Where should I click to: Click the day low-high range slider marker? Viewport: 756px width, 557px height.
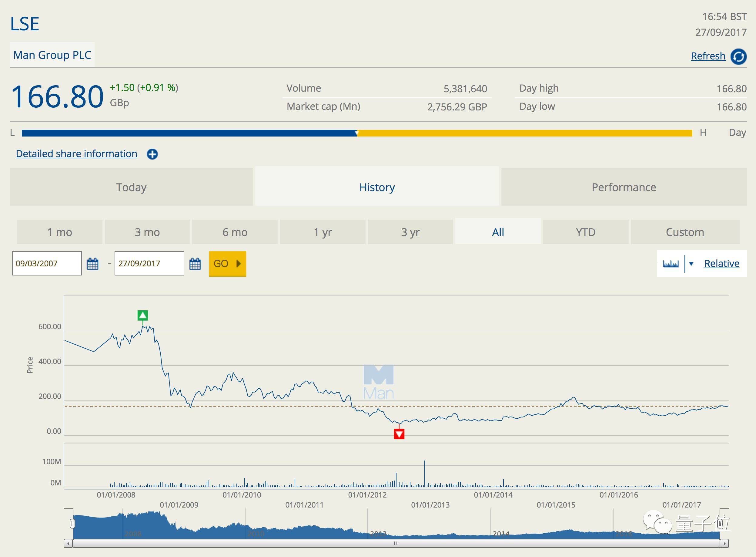[x=357, y=133]
